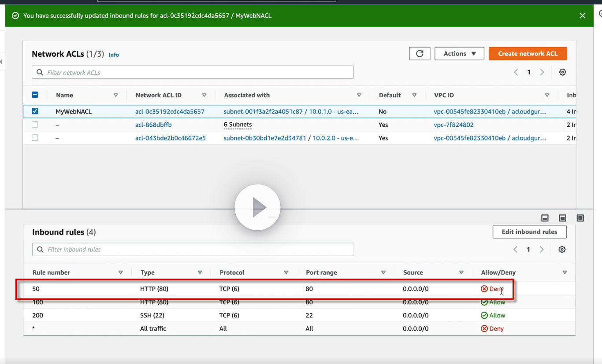Set details panel to half height

coord(562,218)
